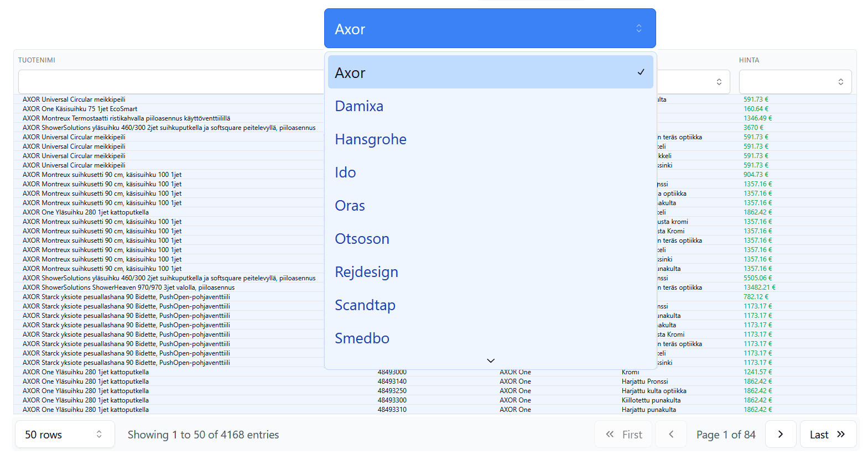Open the column filter dropdown left of Hinta
Viewport: 868px width, 455px height.
(694, 82)
